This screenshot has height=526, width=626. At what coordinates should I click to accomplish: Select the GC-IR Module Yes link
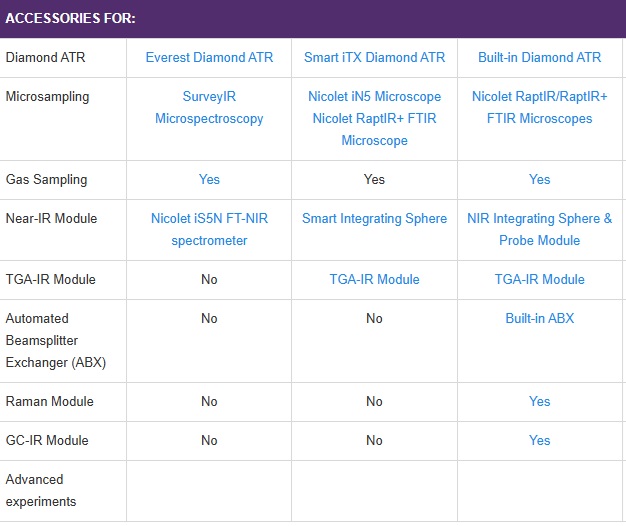click(x=539, y=441)
